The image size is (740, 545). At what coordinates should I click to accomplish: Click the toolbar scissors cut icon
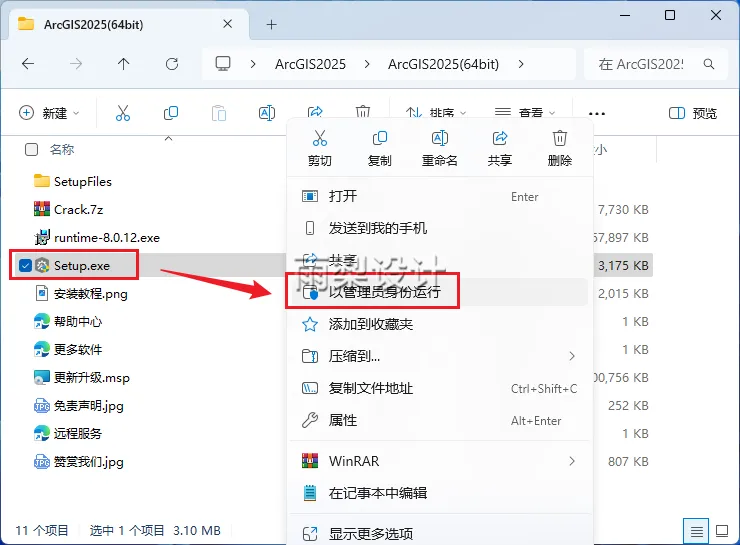tap(123, 113)
